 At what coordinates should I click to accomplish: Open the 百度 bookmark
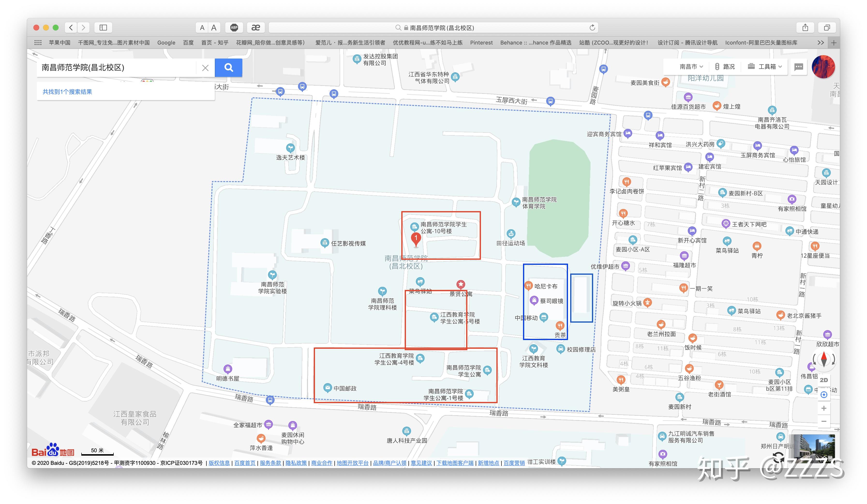tap(188, 43)
